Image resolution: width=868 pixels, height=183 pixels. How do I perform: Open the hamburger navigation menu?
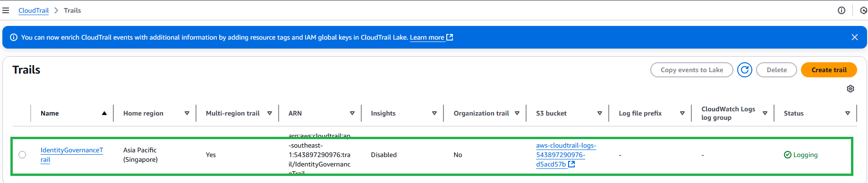6,10
